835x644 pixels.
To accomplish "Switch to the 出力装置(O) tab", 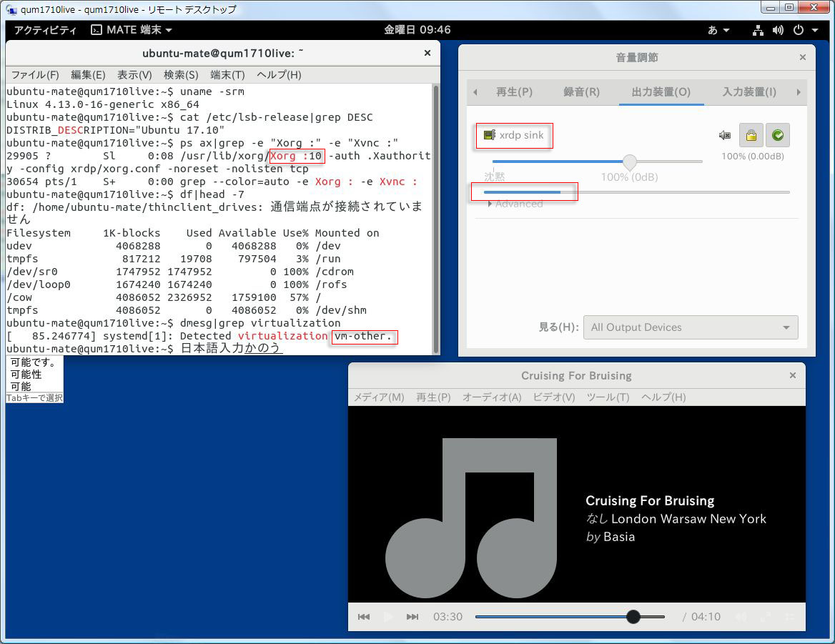I will coord(661,92).
